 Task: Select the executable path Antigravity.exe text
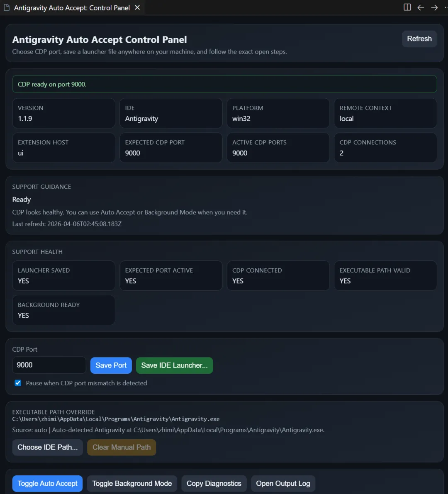point(116,419)
